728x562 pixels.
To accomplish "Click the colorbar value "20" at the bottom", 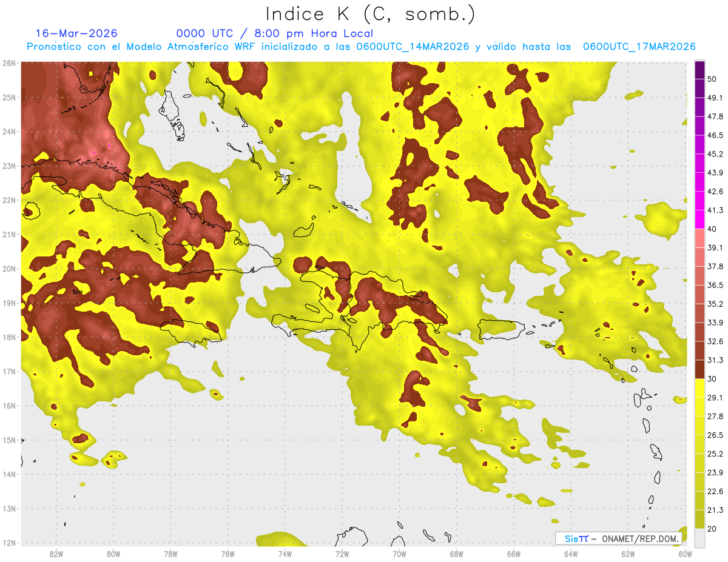I will click(712, 529).
